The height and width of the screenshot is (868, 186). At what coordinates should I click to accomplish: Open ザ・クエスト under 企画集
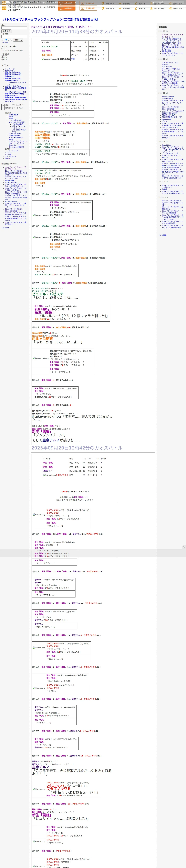pyautogui.click(x=13, y=151)
